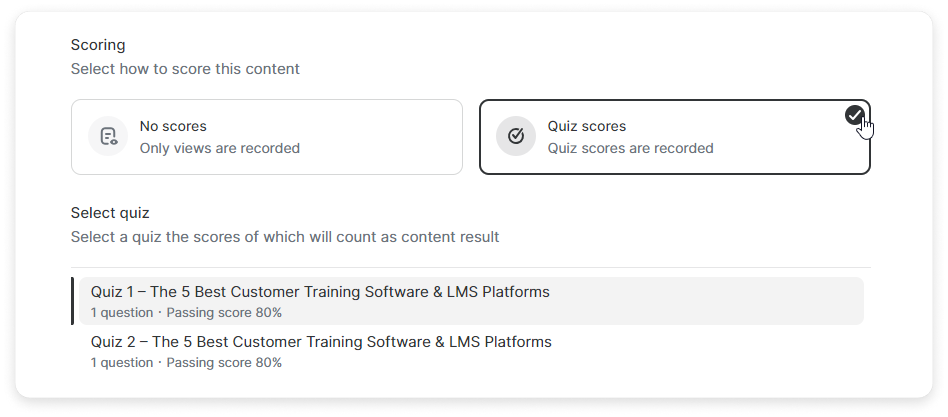Click the "No scores" title text

pos(173,126)
